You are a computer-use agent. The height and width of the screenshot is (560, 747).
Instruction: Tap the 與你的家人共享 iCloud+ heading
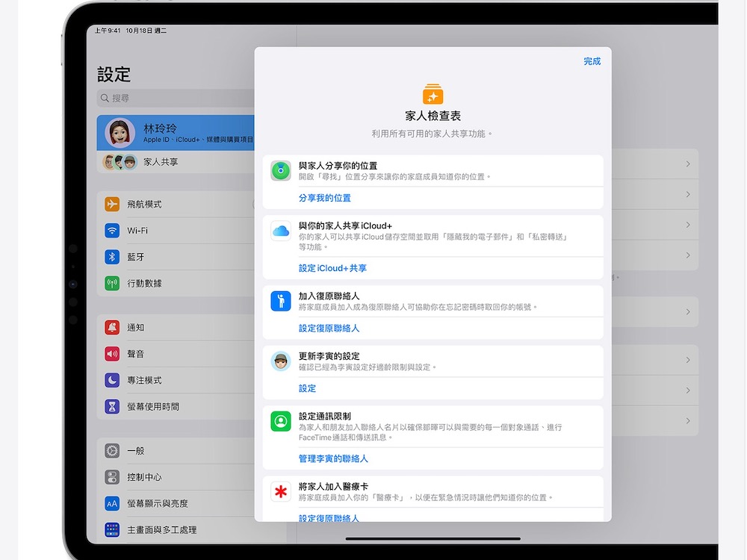click(x=345, y=225)
